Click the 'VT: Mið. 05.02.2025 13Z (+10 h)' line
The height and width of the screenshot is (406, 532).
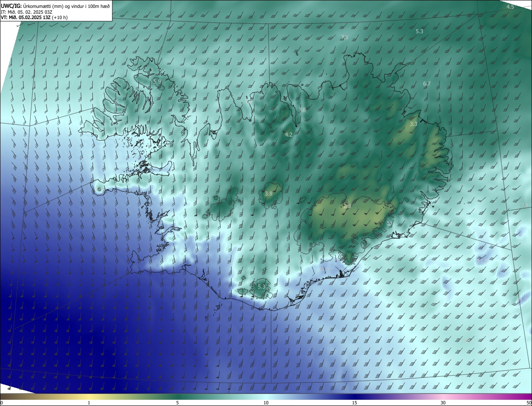[34, 17]
